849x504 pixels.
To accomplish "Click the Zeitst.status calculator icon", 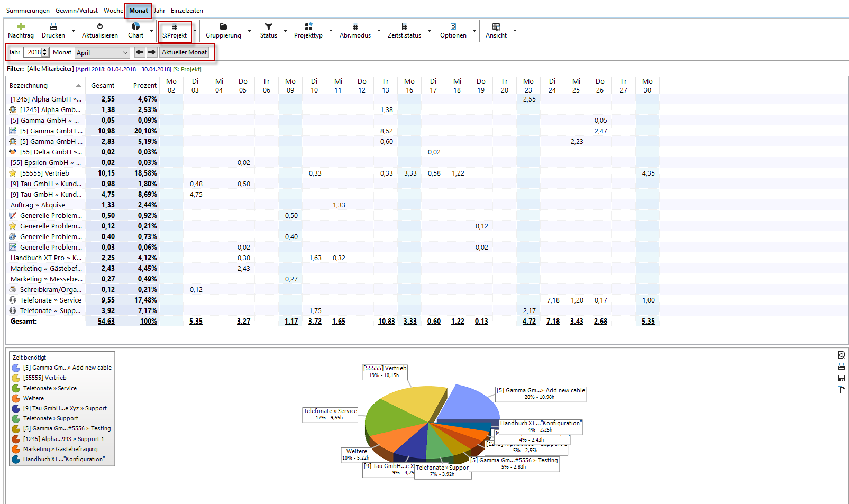I will (x=404, y=26).
